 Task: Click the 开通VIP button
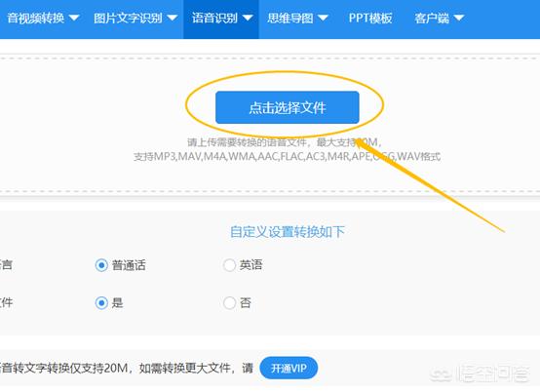(289, 369)
